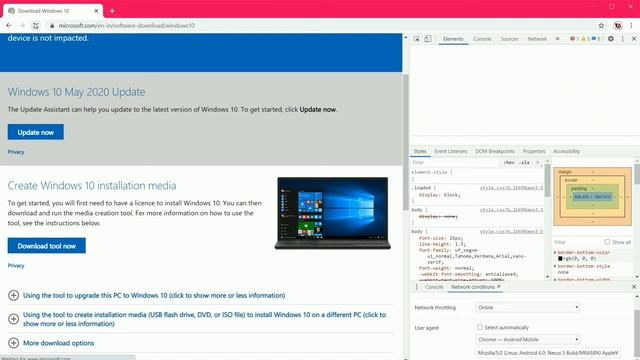Image resolution: width=640 pixels, height=360 pixels.
Task: Open the DevTools customize three-dot menu
Action: (x=622, y=39)
